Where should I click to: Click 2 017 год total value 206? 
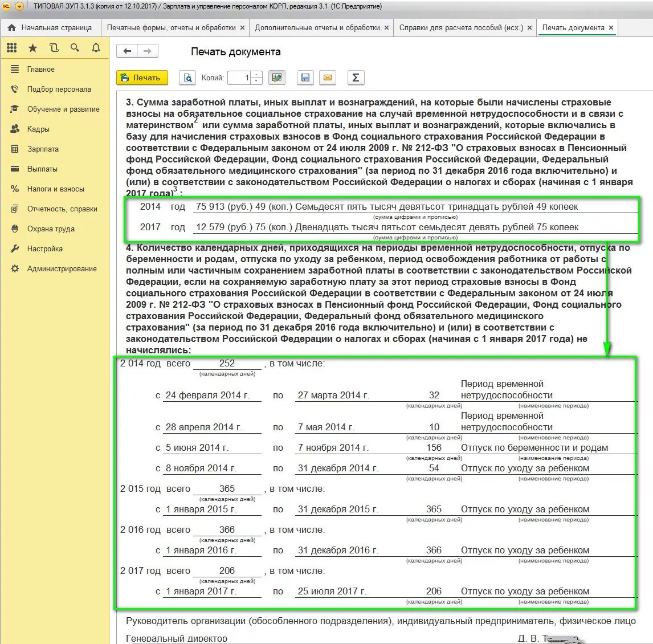(x=227, y=570)
